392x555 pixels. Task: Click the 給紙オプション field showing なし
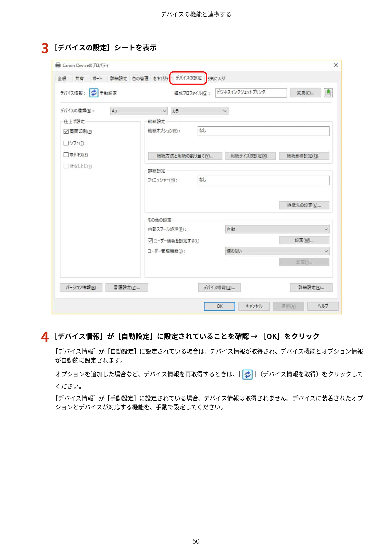coord(263,131)
